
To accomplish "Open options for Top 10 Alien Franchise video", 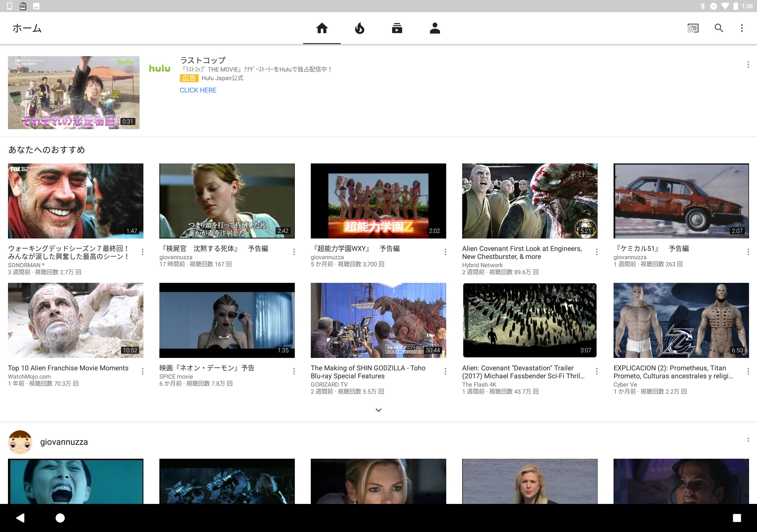I will pos(143,372).
